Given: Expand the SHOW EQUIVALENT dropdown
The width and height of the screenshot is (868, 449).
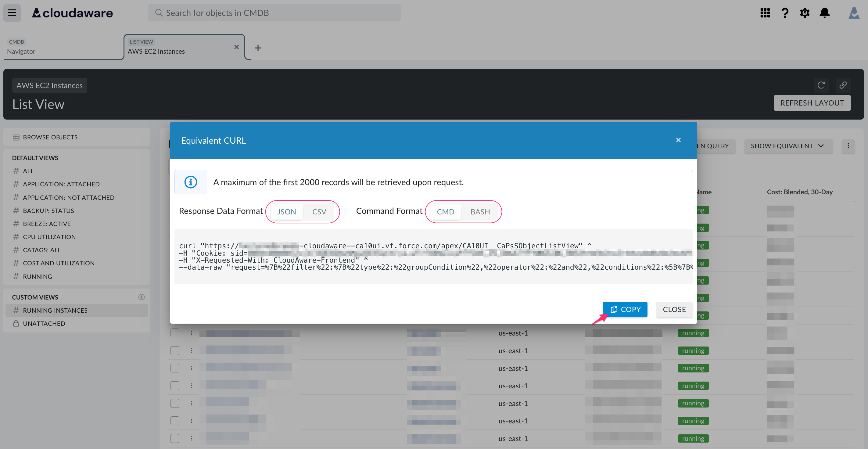Looking at the screenshot, I should pos(788,146).
